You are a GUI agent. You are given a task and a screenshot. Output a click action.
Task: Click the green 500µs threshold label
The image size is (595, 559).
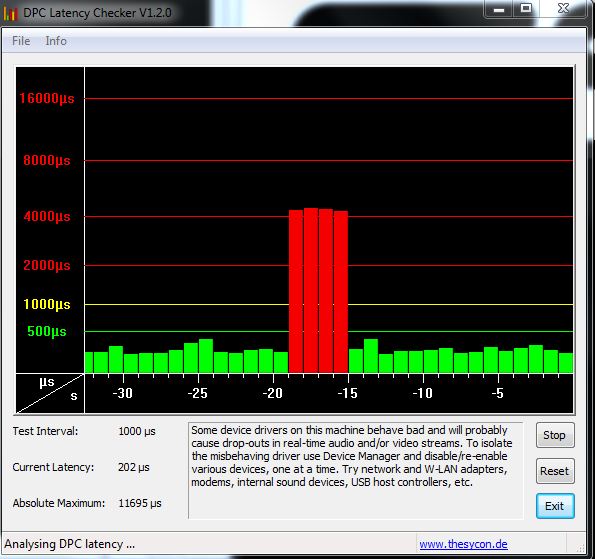click(47, 331)
